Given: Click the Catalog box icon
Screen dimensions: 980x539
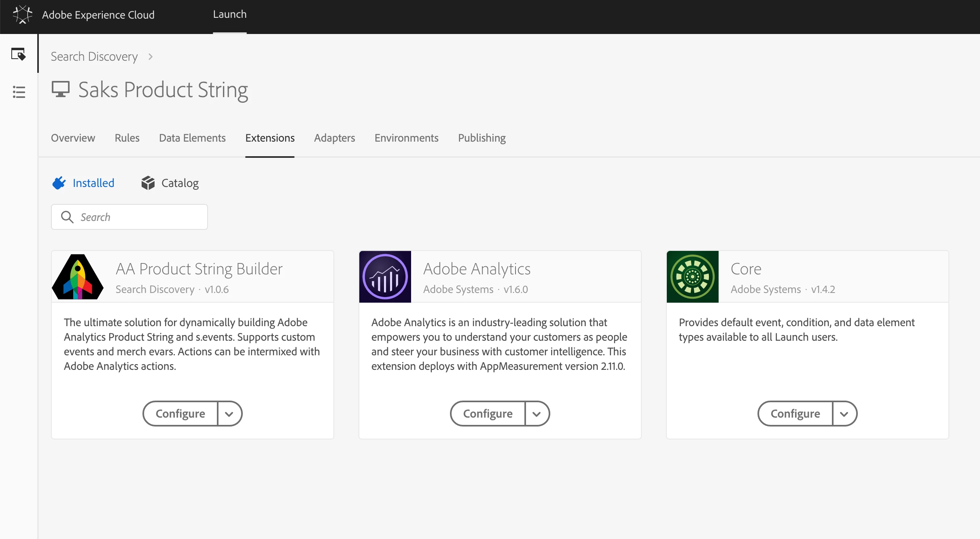Looking at the screenshot, I should (x=148, y=183).
